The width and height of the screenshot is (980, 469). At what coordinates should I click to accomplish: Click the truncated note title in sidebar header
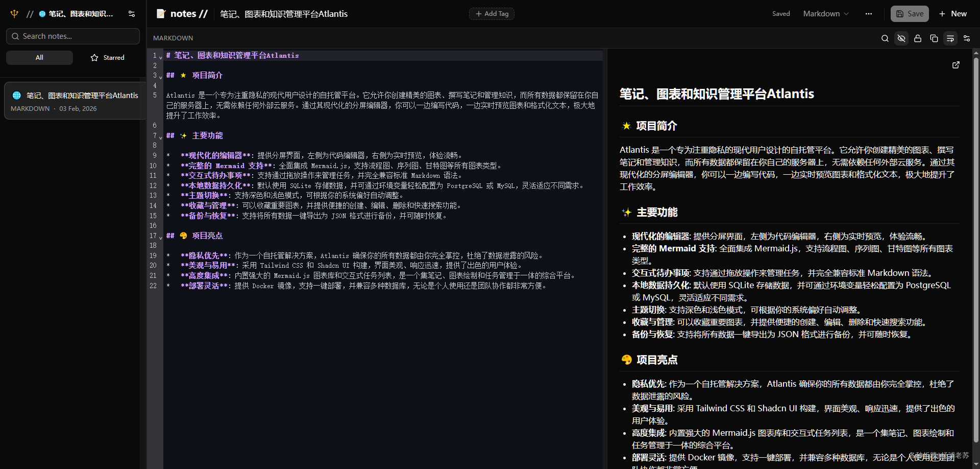tap(81, 14)
